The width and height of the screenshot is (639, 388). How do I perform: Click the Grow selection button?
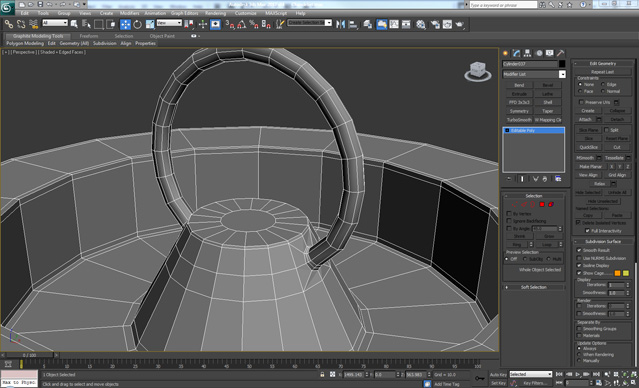[x=549, y=236]
